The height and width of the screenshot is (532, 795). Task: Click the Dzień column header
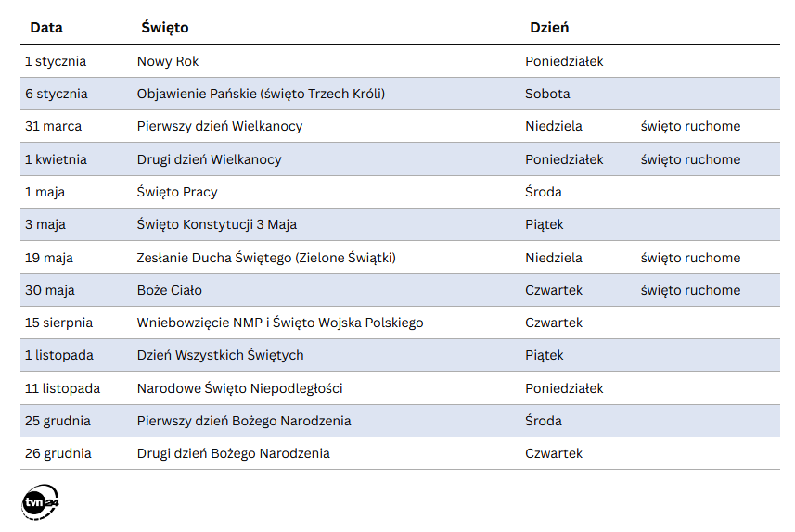coord(549,28)
